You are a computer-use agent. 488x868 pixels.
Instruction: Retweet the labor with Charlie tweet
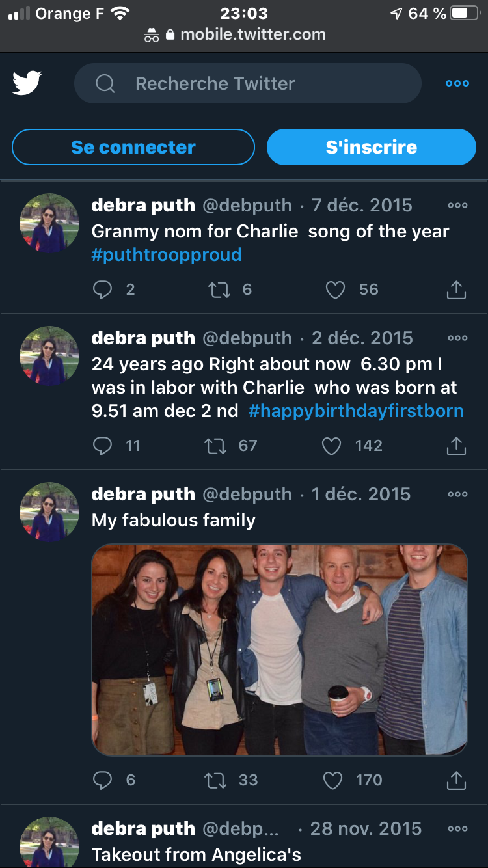pos(216,446)
